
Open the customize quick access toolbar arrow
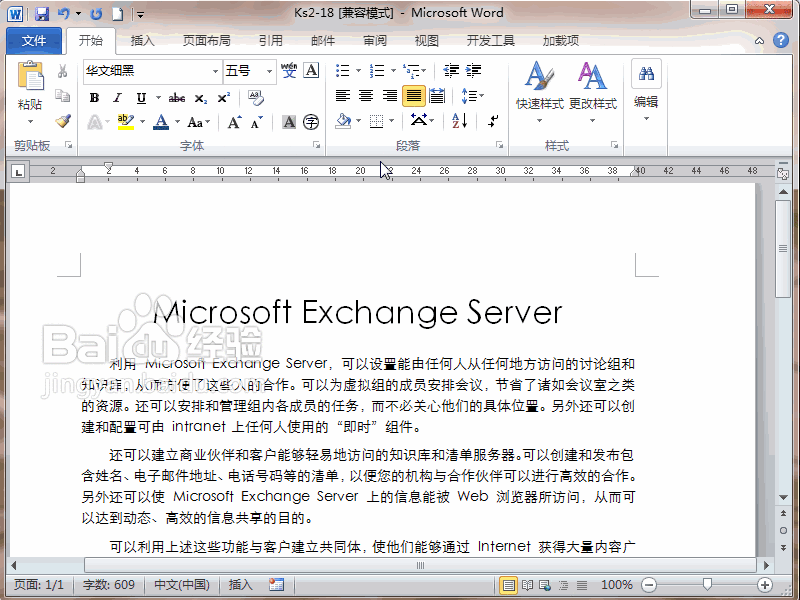point(140,15)
